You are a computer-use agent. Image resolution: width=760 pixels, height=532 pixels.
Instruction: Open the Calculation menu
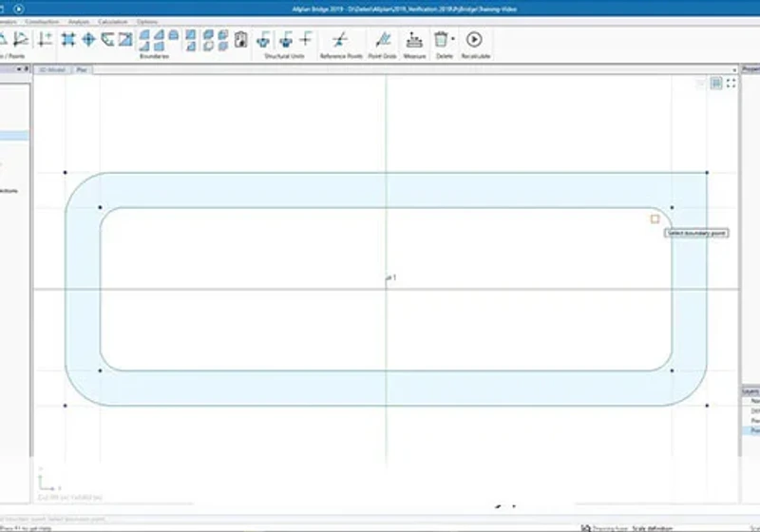click(x=113, y=22)
